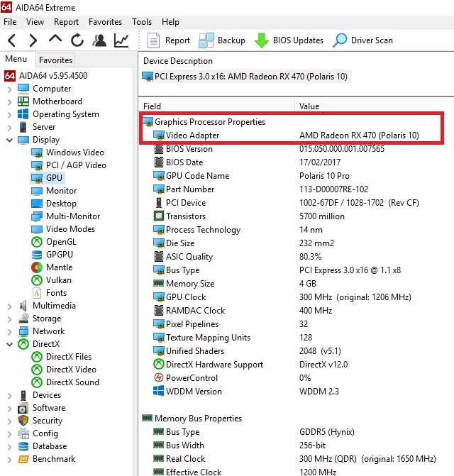
Task: Select the Unified Shaders row
Action: (x=297, y=351)
